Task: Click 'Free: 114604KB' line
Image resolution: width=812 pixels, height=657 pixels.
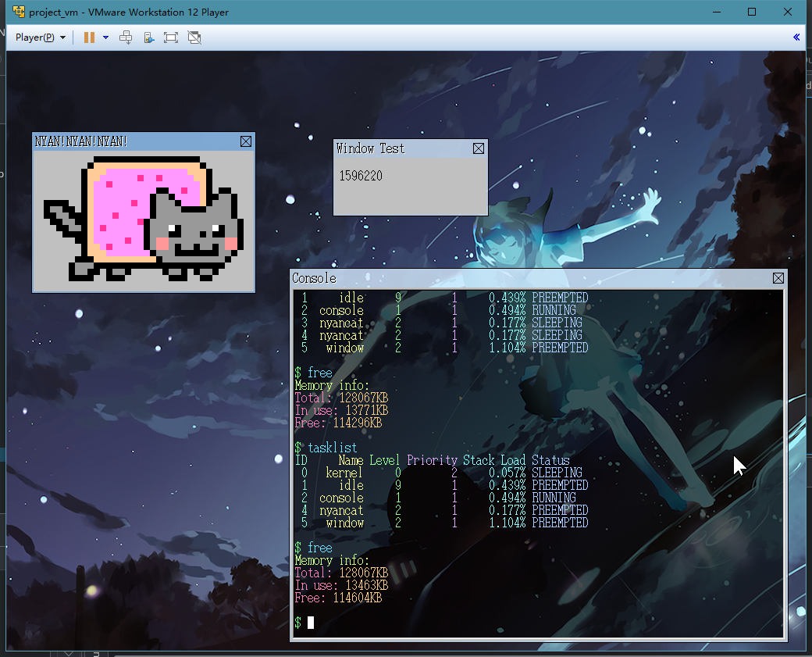Action: tap(338, 598)
